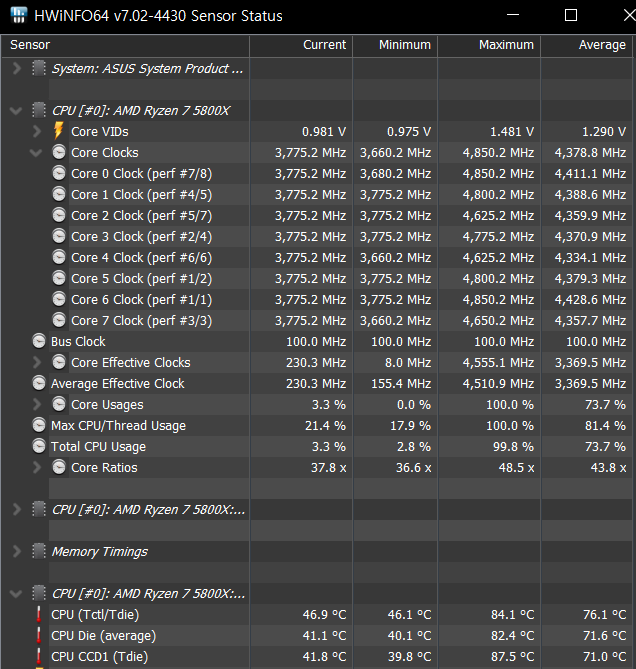Click the chip icon for System: ASUS group

[x=39, y=68]
